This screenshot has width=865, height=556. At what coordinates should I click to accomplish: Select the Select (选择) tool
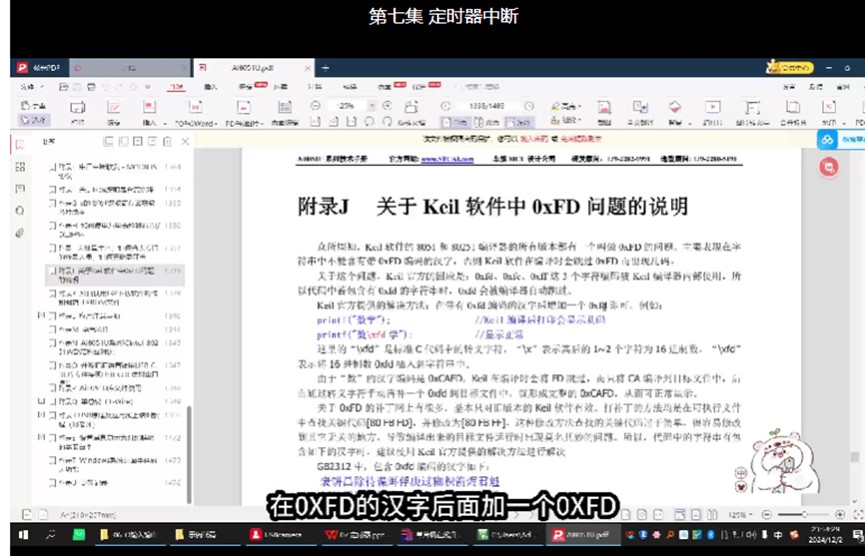[x=34, y=120]
